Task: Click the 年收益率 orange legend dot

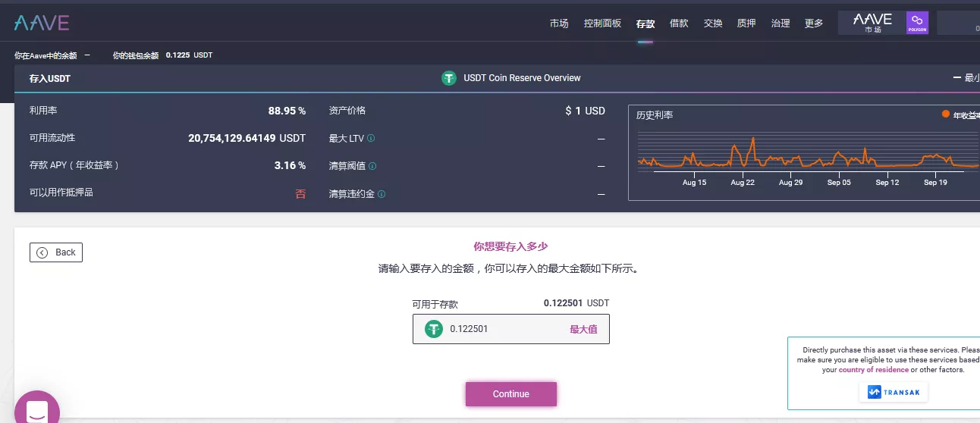Action: coord(945,114)
